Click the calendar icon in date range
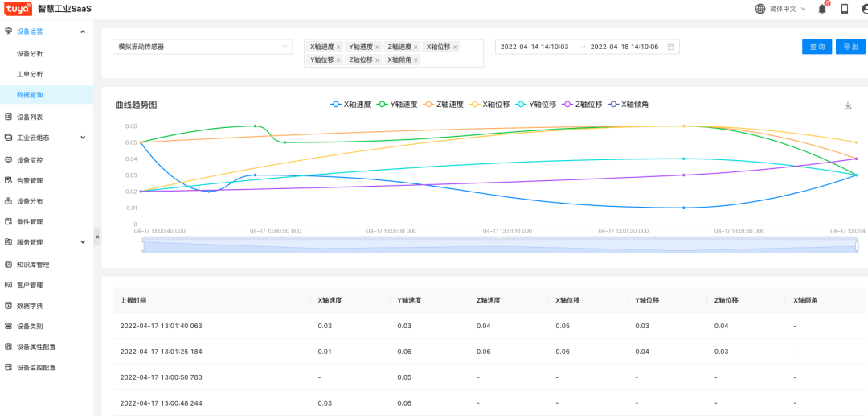The width and height of the screenshot is (868, 416). pyautogui.click(x=670, y=47)
